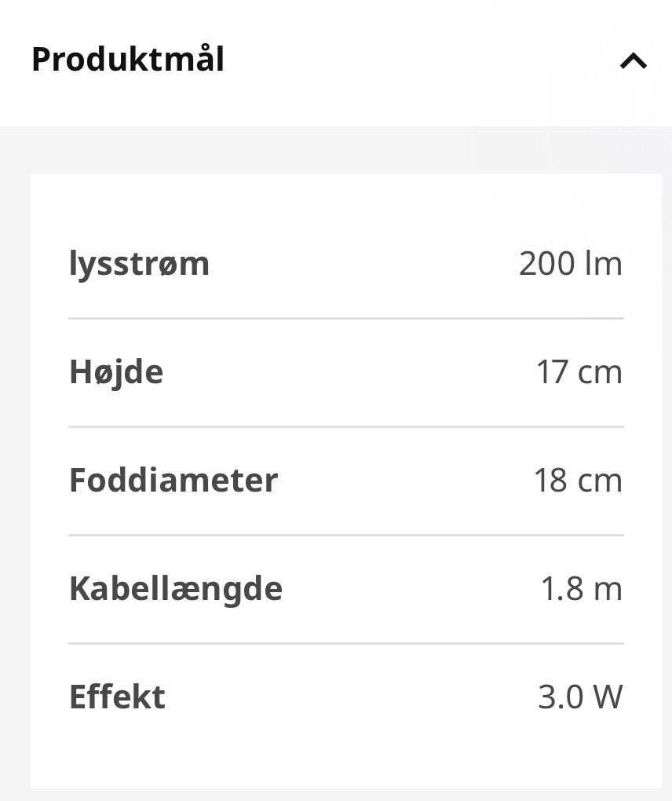Click the 17 cm height value
The image size is (672, 801).
pyautogui.click(x=579, y=372)
